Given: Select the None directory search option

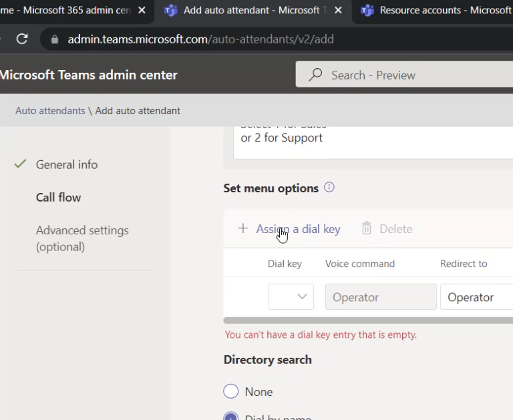Looking at the screenshot, I should click(231, 392).
